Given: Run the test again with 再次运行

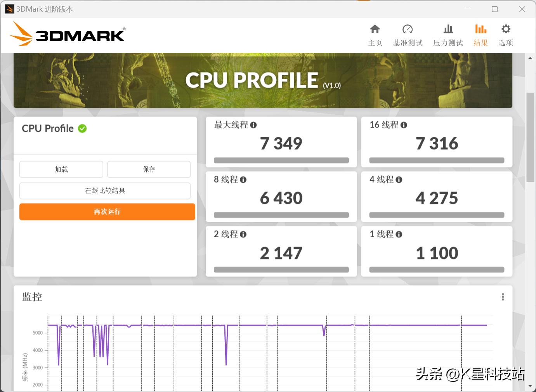Looking at the screenshot, I should 107,212.
